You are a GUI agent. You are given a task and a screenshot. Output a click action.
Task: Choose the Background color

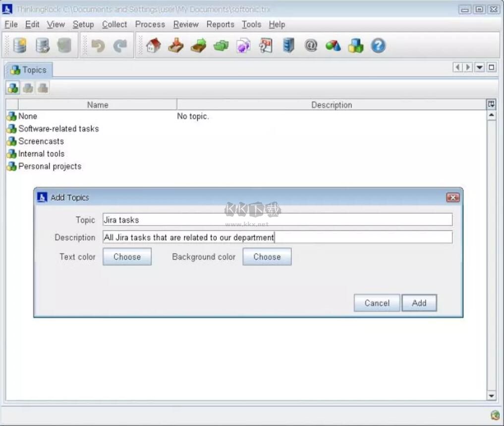tap(267, 257)
